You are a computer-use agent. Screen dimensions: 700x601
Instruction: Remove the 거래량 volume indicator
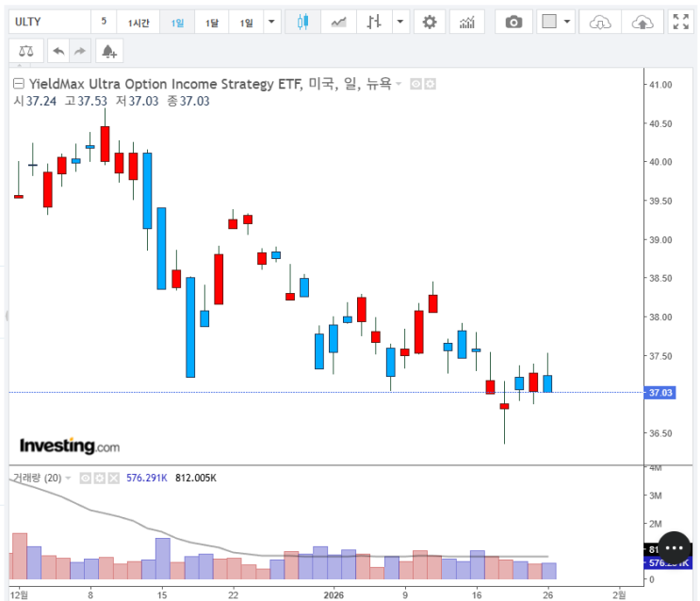(114, 479)
